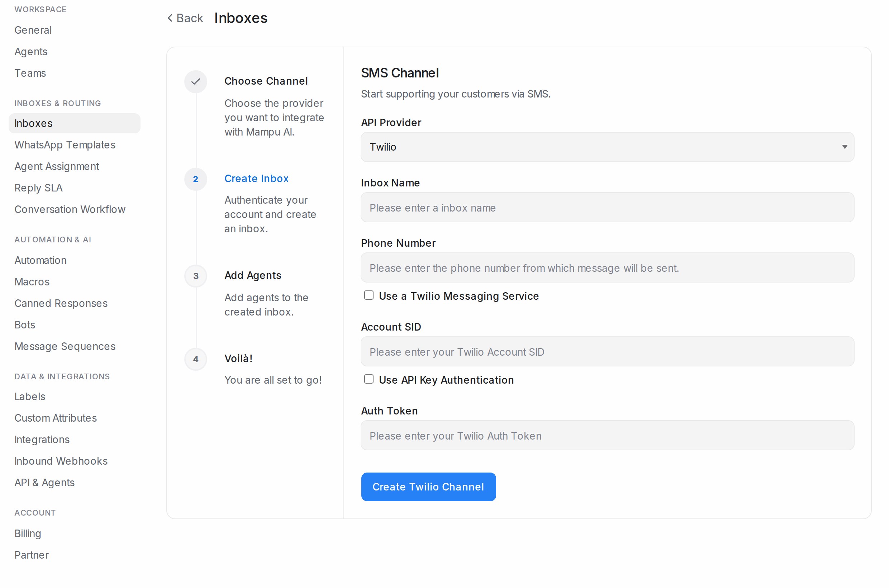Click the Add Agents step title
Screen dimensions: 889x588
(x=253, y=275)
